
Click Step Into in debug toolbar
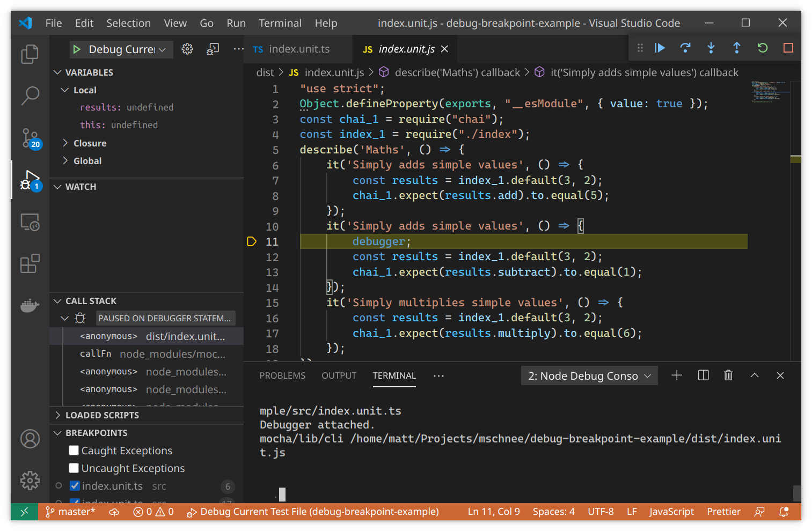[x=711, y=48]
